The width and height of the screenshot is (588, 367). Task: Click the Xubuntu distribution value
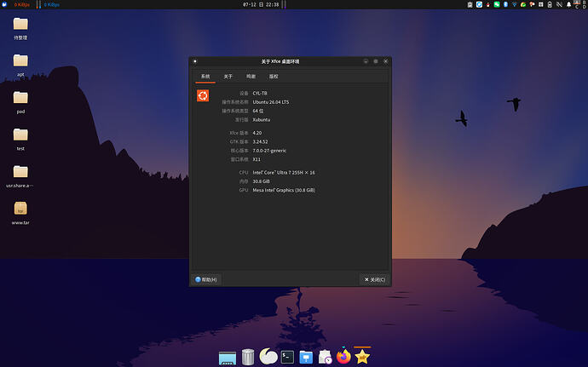click(x=262, y=119)
